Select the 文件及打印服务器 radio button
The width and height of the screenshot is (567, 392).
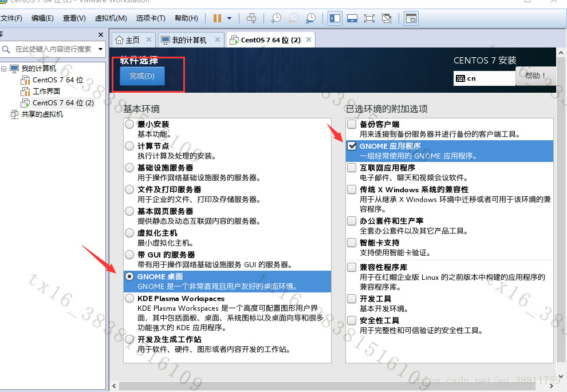(129, 189)
